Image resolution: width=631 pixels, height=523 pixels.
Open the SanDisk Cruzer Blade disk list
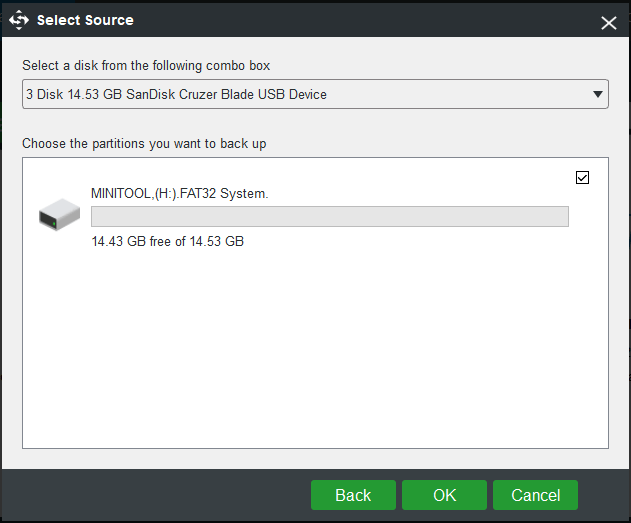315,94
